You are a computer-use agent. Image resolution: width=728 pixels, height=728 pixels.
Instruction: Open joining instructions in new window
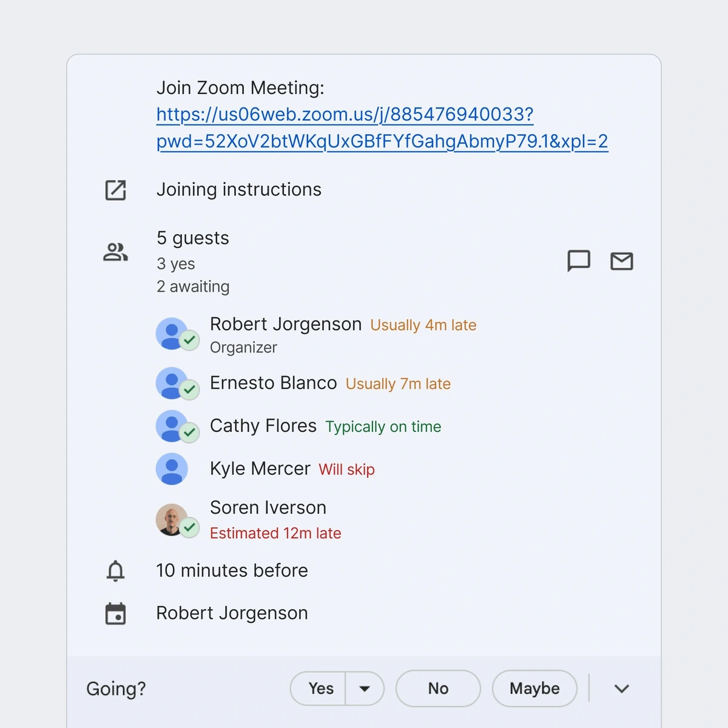(x=115, y=190)
